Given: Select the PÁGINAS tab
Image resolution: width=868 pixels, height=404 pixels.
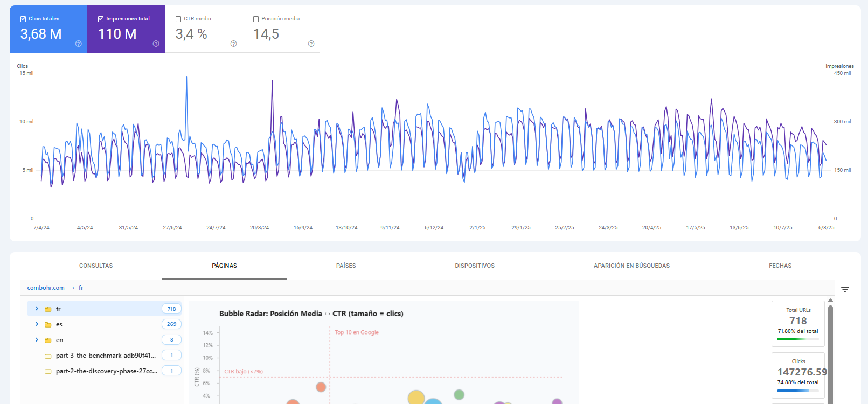Looking at the screenshot, I should point(224,266).
